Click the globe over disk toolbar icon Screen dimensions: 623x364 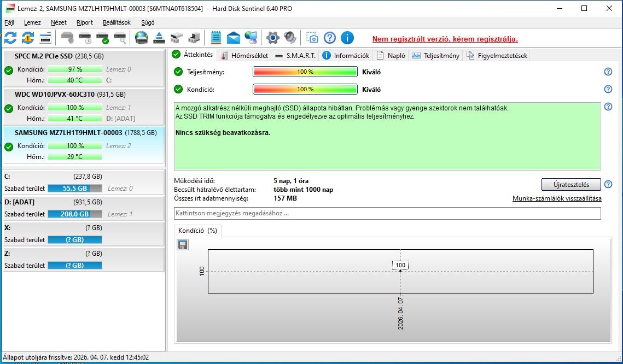point(142,38)
